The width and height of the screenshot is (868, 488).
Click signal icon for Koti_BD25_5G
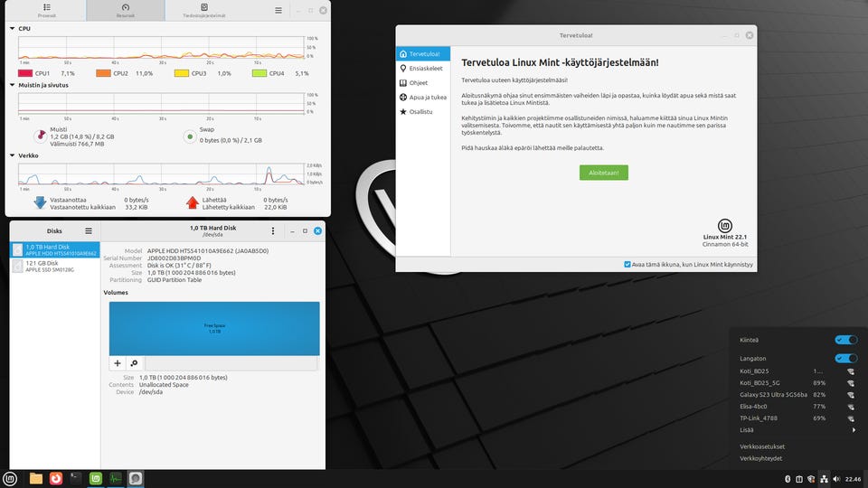tap(850, 383)
